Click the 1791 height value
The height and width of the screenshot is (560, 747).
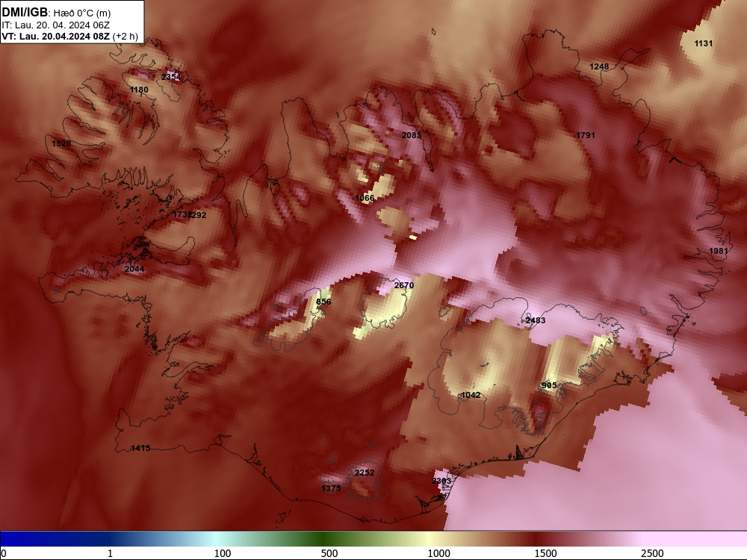pyautogui.click(x=586, y=135)
